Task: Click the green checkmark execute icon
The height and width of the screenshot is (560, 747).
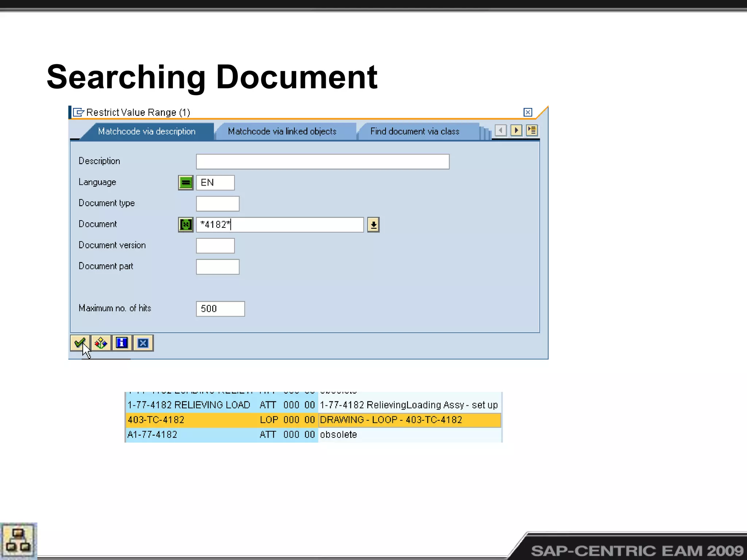Action: [80, 343]
